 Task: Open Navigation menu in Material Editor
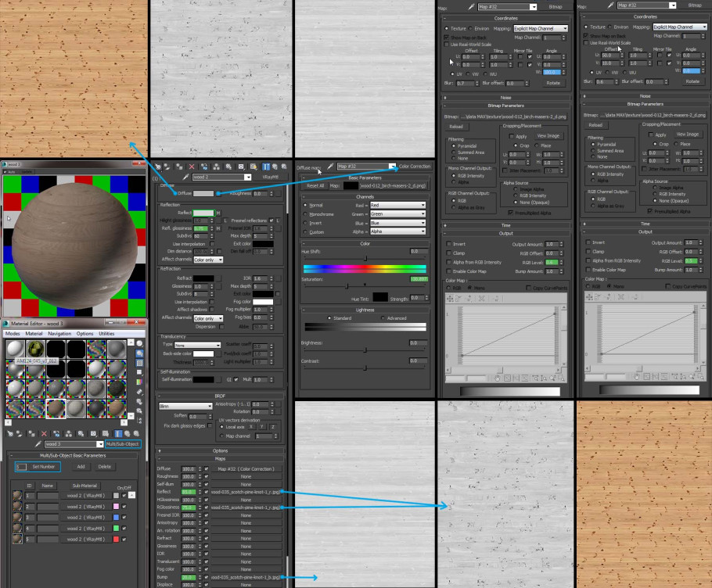tap(59, 333)
